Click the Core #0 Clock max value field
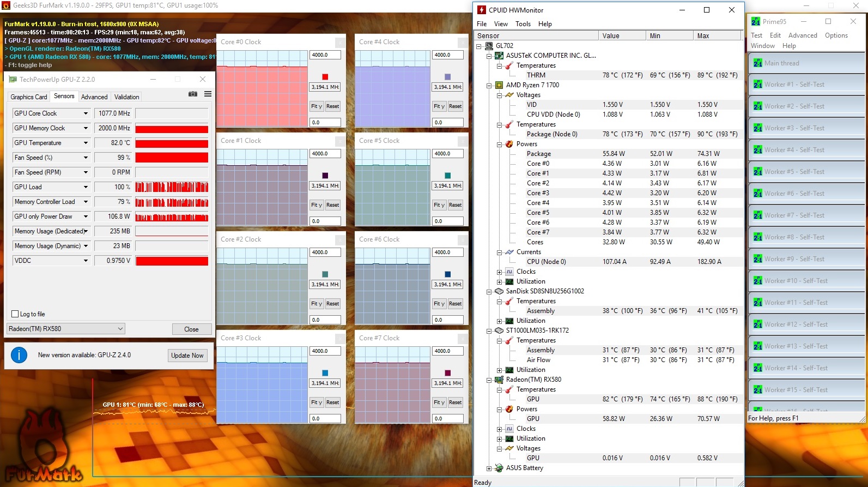This screenshot has width=868, height=487. pos(325,55)
